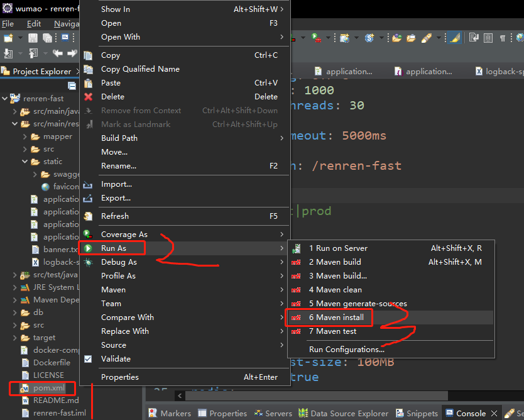The image size is (524, 420).
Task: Switch to the Servers tab
Action: 273,414
